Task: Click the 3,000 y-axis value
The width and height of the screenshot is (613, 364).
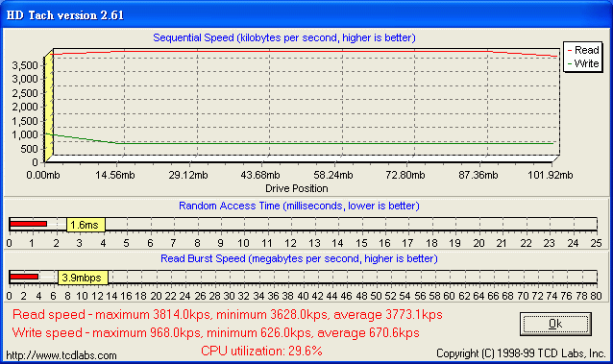Action: [x=25, y=79]
